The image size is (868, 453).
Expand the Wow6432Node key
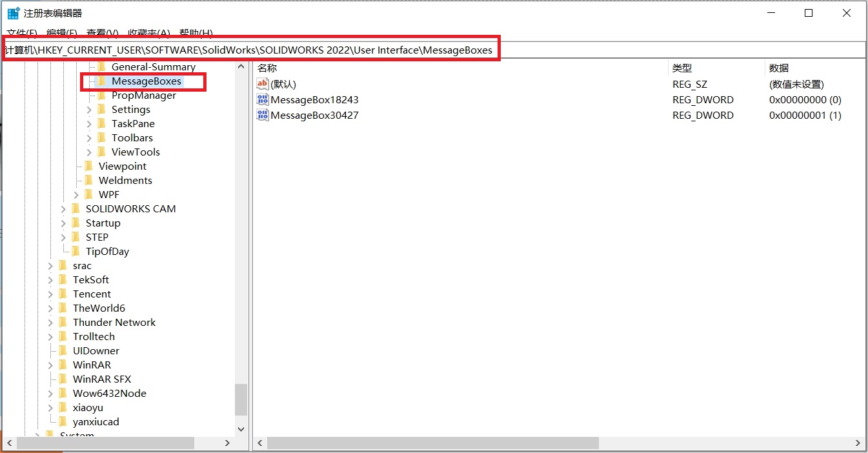tap(50, 394)
